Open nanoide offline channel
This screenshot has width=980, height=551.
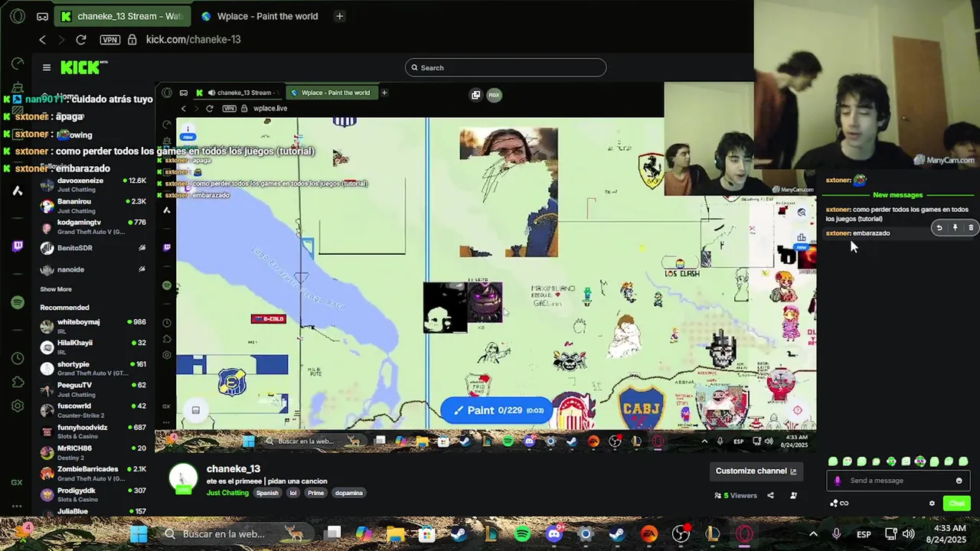click(92, 269)
